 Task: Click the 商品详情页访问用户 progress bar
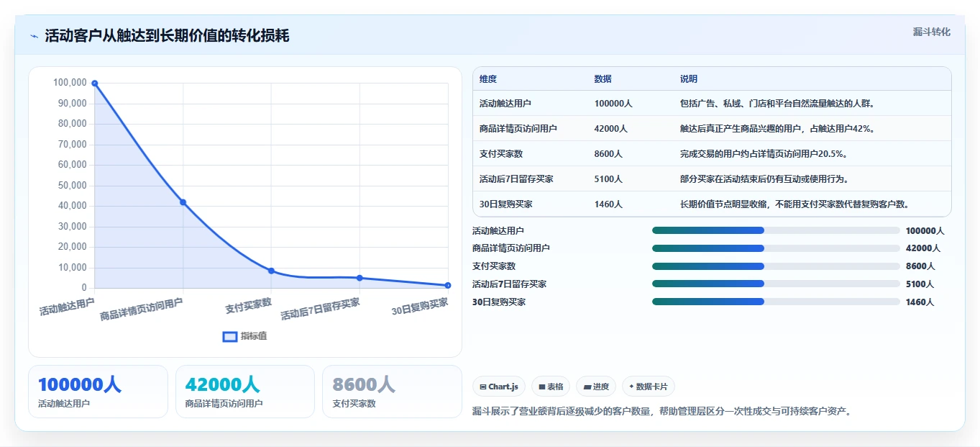776,248
